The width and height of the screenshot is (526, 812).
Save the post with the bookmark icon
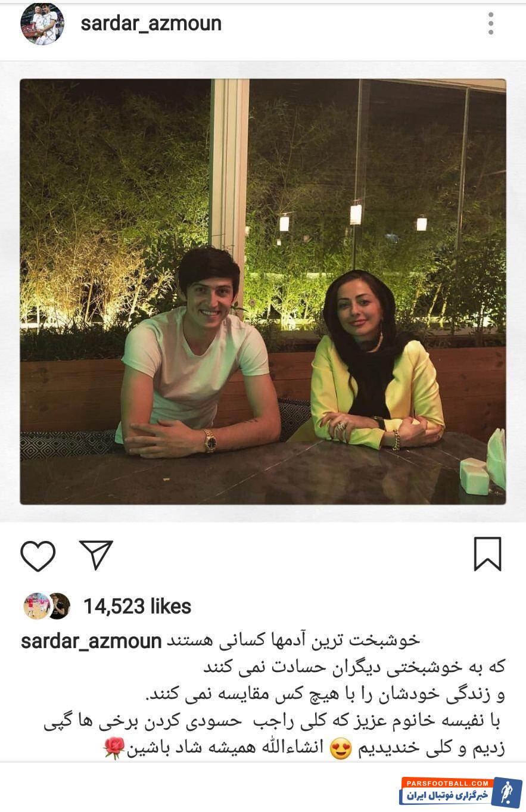(487, 554)
